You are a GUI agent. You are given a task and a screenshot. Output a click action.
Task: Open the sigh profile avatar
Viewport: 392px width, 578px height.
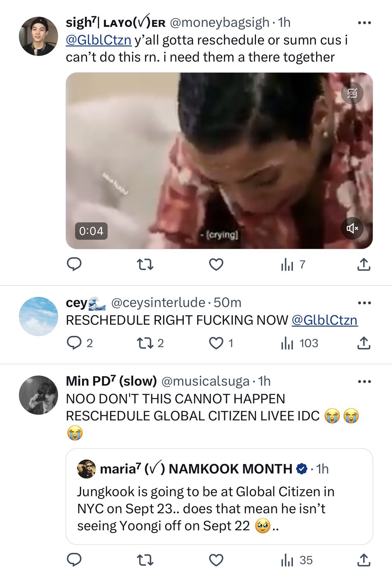tap(39, 36)
